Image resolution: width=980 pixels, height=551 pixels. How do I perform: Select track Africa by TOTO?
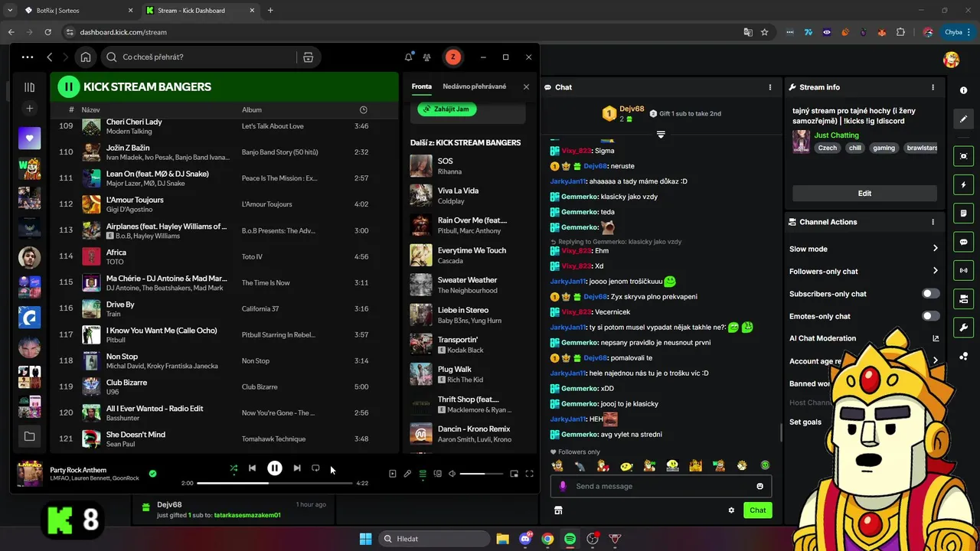(224, 256)
